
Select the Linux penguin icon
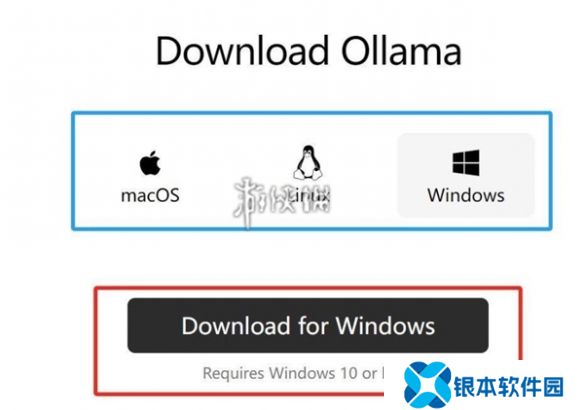pos(308,162)
